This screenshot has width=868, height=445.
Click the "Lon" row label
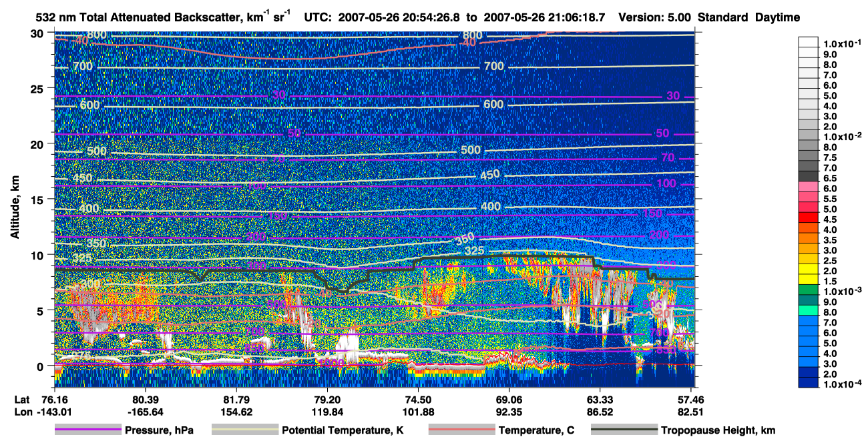point(22,412)
